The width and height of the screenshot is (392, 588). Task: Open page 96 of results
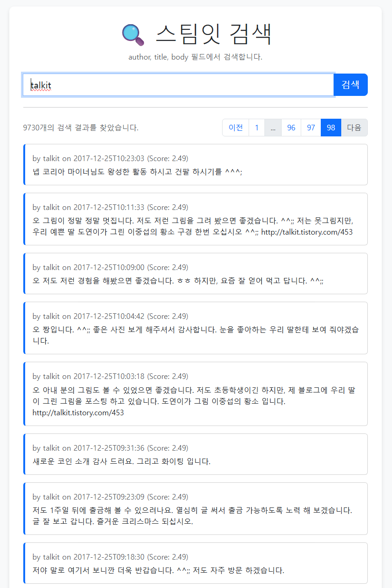(291, 128)
